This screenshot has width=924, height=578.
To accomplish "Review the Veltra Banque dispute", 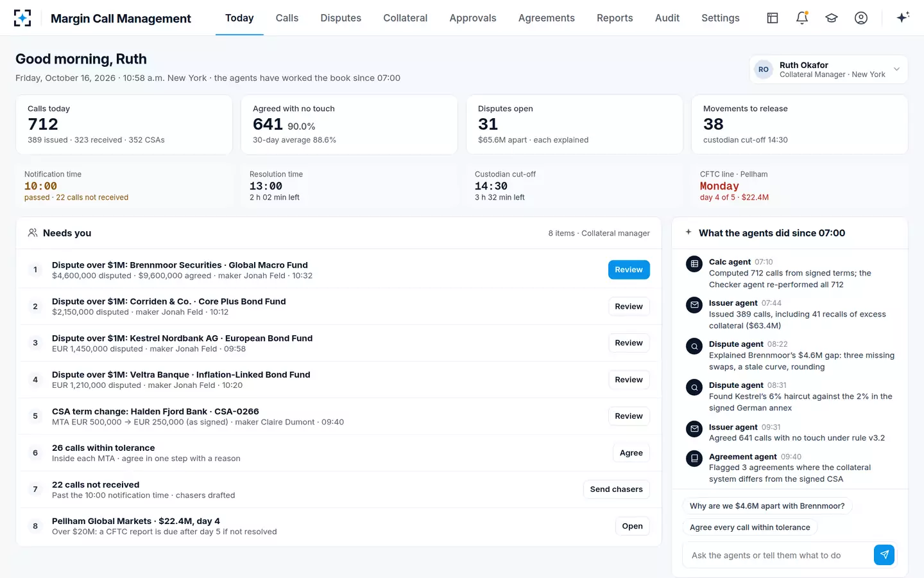I will click(x=629, y=380).
